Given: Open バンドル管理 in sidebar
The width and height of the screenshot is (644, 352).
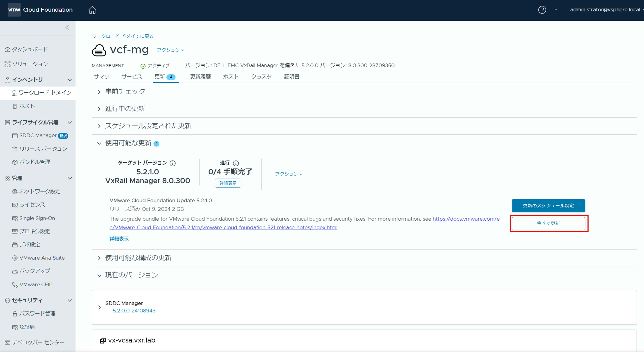Looking at the screenshot, I should click(31, 162).
